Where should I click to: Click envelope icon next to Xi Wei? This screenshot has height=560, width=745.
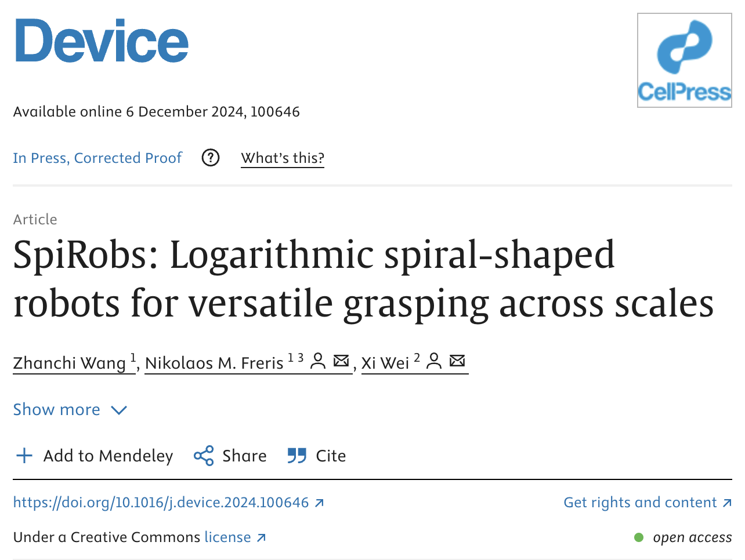457,361
